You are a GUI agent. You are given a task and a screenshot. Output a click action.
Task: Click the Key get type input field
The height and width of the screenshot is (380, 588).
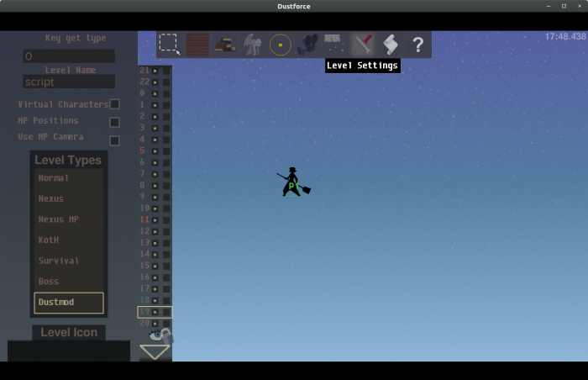point(69,56)
